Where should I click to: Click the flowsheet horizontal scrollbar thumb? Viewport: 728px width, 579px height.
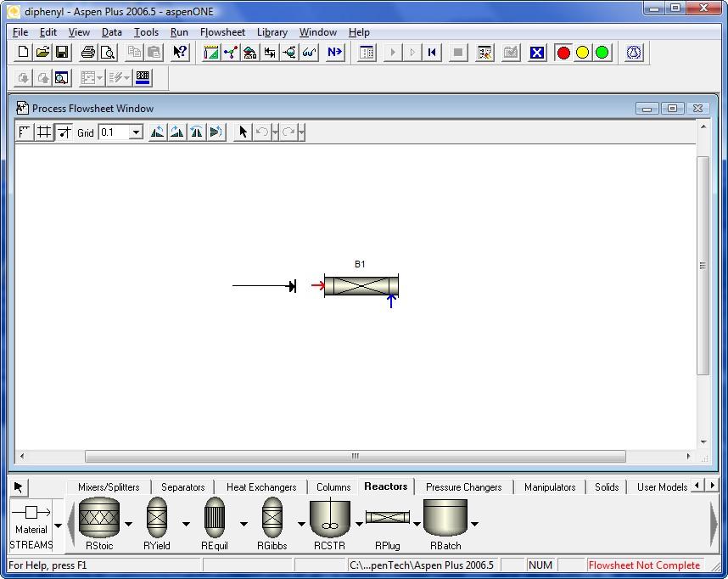pyautogui.click(x=356, y=456)
